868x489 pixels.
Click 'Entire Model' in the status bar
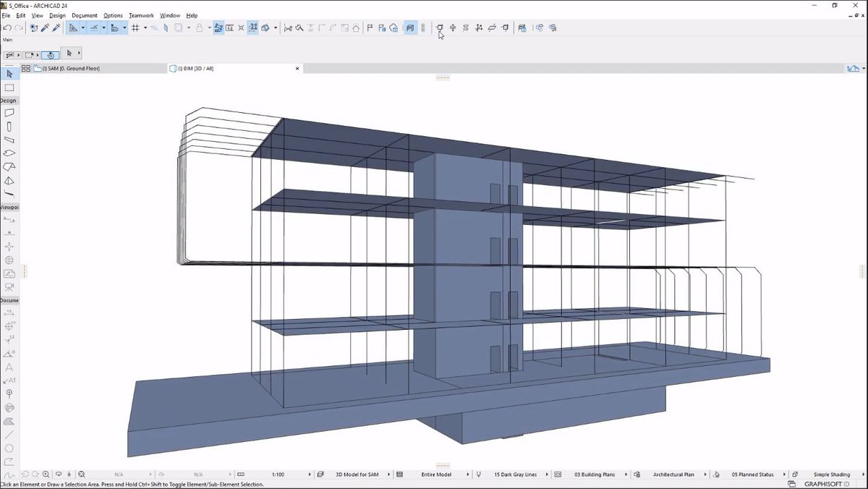click(x=437, y=475)
